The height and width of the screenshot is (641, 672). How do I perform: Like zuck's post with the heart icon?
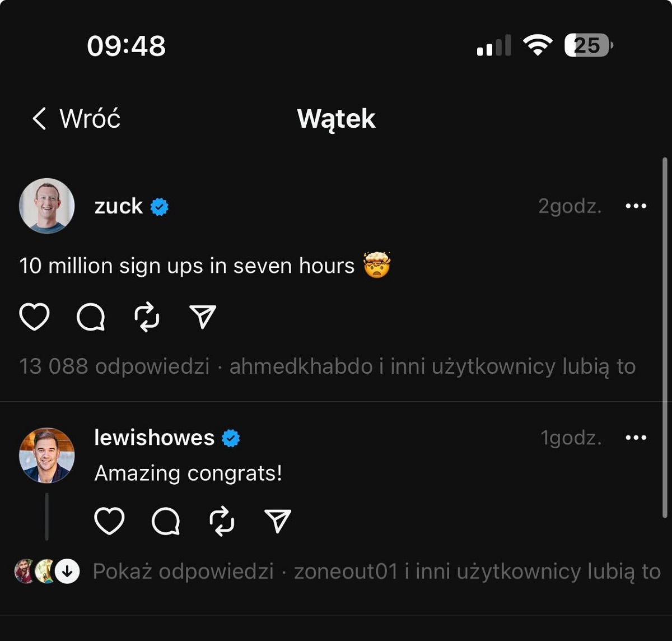34,317
